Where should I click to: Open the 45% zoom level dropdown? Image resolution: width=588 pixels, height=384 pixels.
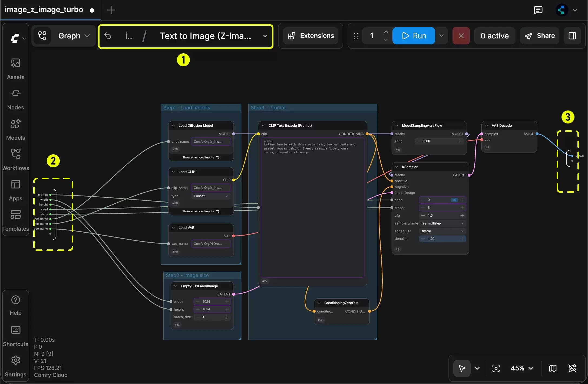pos(522,368)
